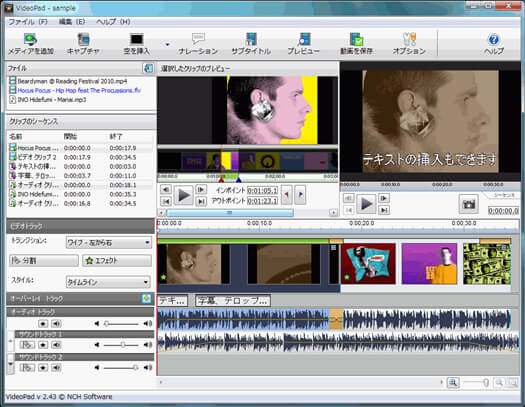Open the ファイル (F) menu

tap(28, 22)
